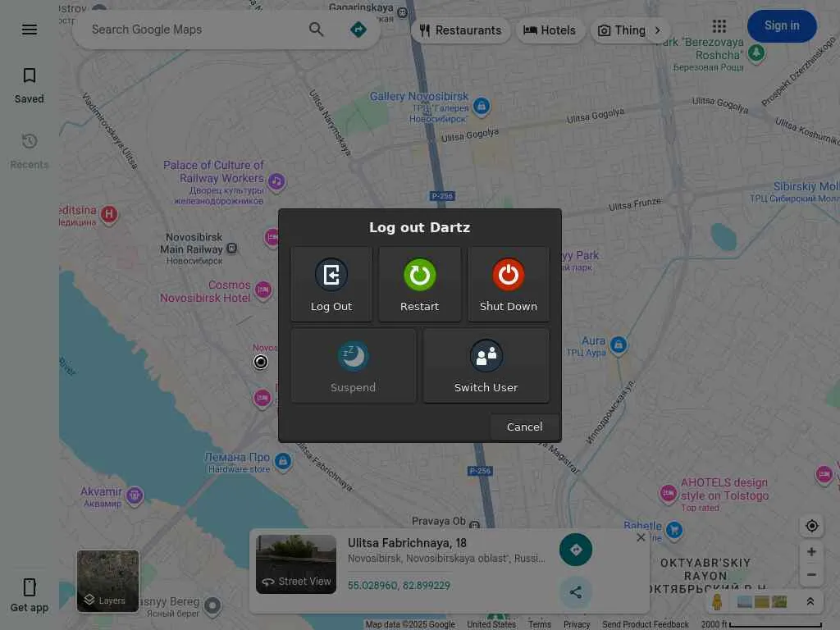Select Cosmos Novosibirsk Hotel pin
The width and height of the screenshot is (840, 630).
click(263, 290)
